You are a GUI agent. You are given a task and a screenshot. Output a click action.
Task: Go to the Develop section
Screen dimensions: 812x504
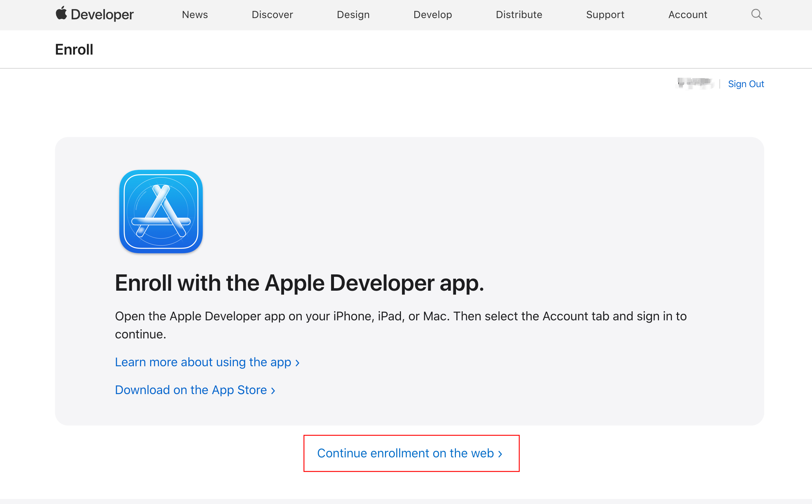433,14
